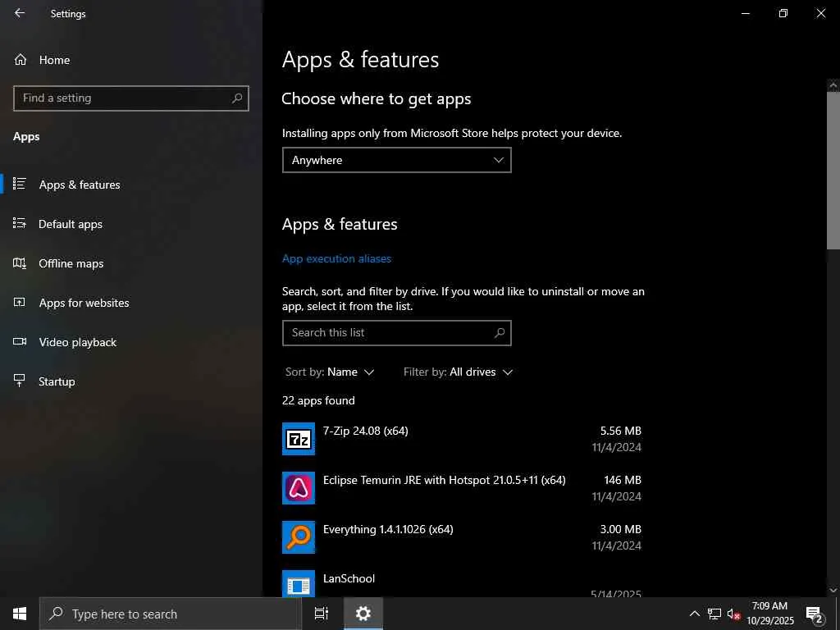Select Eclipse Temurin JRE with Hotspot entry

[462, 488]
